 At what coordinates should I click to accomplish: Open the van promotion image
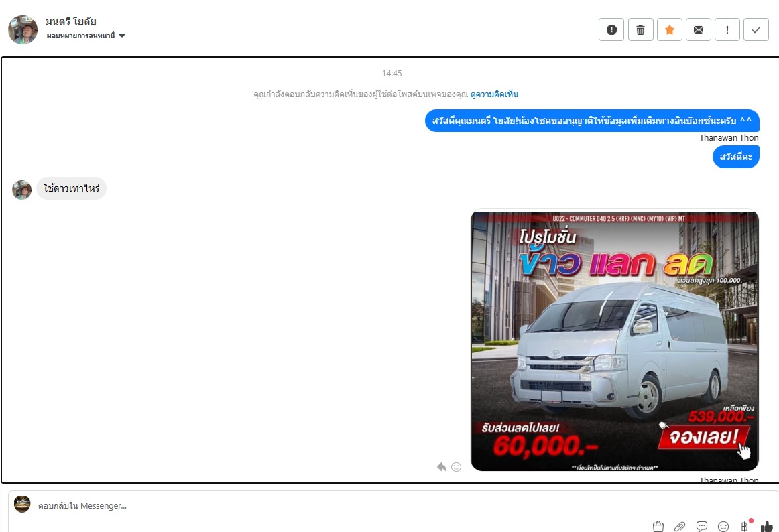coord(615,341)
